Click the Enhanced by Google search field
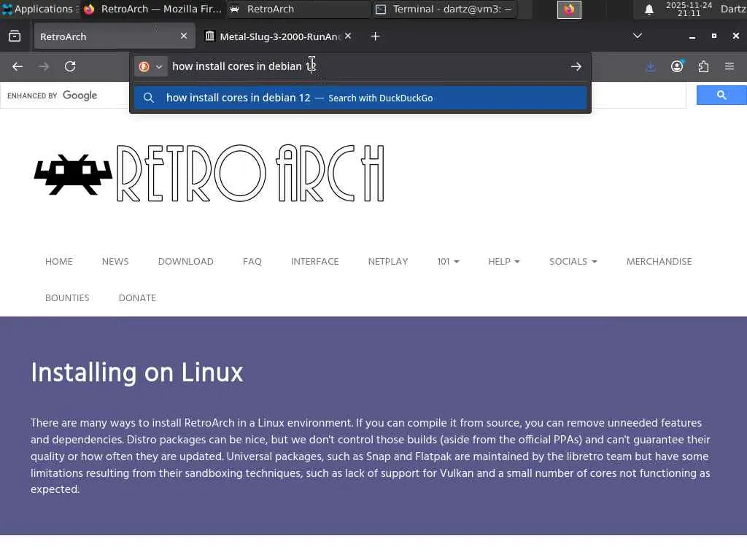This screenshot has height=560, width=747. point(343,96)
